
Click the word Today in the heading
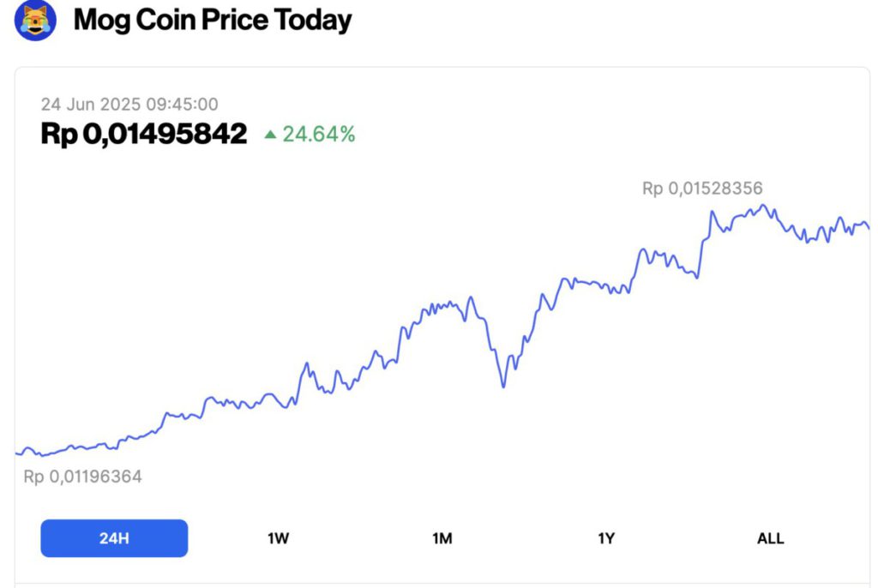(312, 19)
